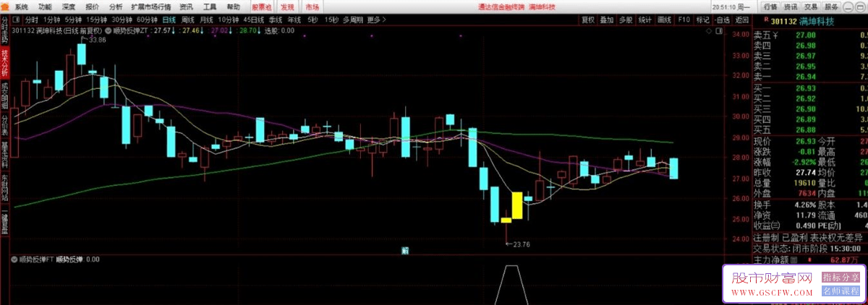Select the 季线 quarterly tab
868x305 pixels.
pos(276,20)
